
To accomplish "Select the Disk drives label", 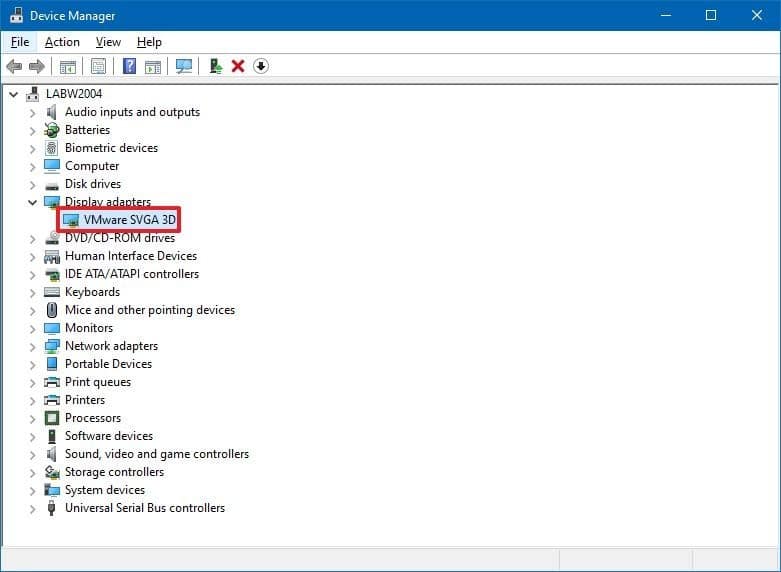I will (93, 184).
